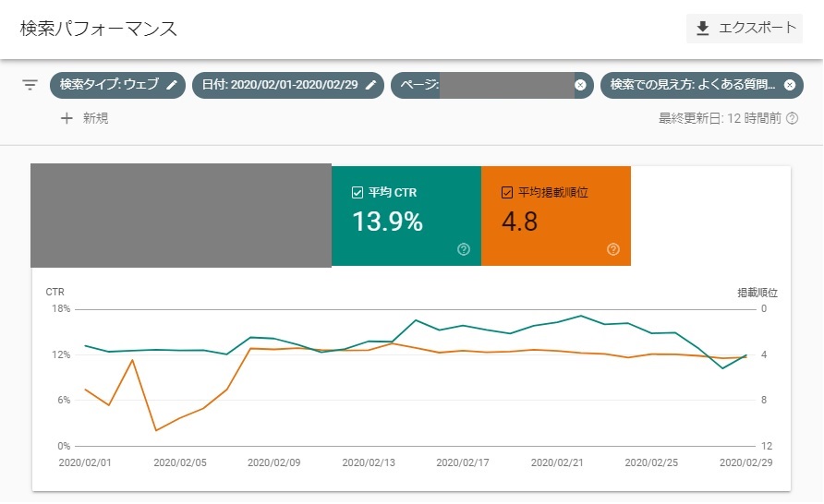Open the filter list icon

point(30,85)
